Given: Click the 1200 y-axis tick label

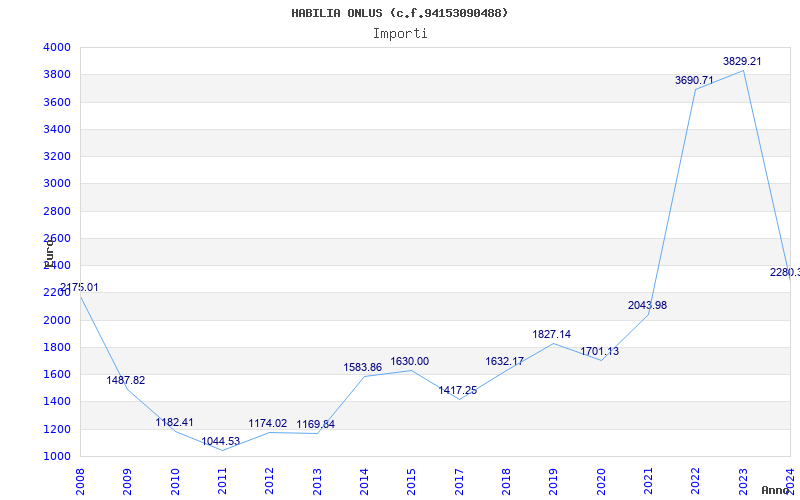Looking at the screenshot, I should pos(57,429).
